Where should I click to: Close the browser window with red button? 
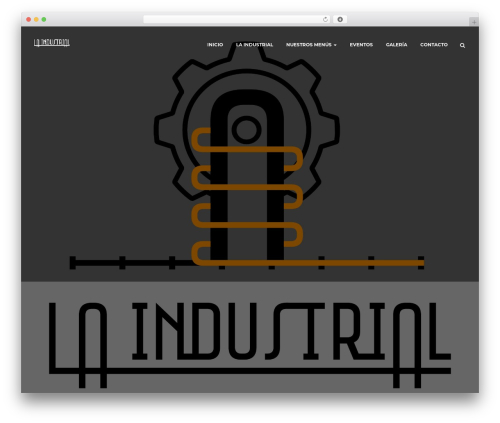point(29,19)
